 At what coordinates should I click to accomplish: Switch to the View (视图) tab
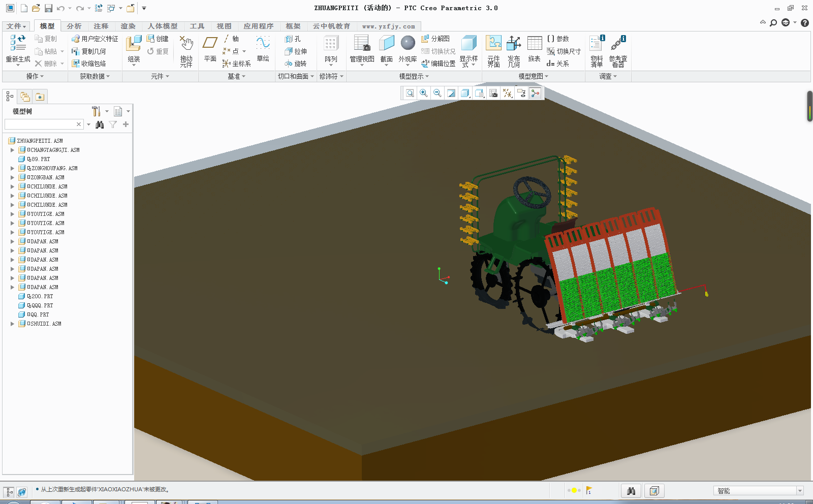point(224,26)
